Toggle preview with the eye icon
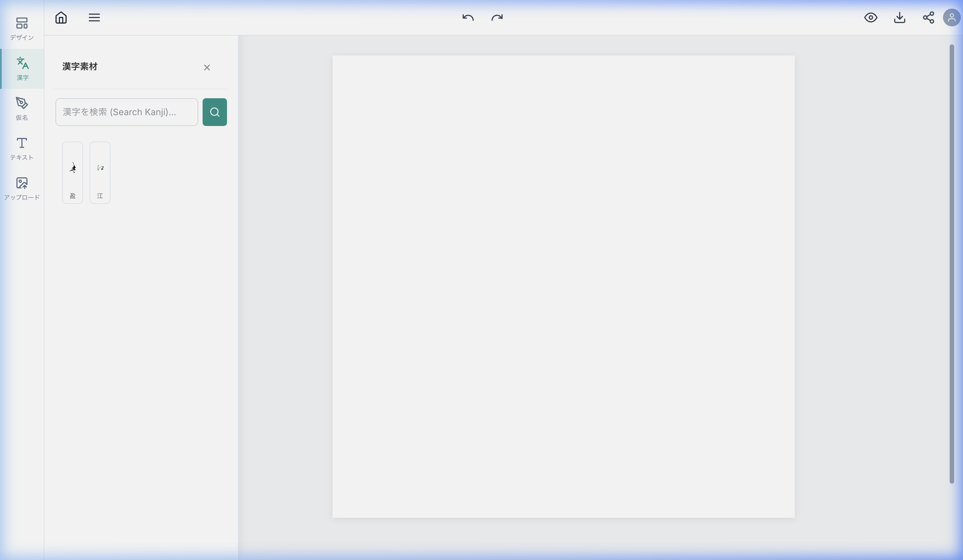The image size is (963, 560). click(x=871, y=17)
